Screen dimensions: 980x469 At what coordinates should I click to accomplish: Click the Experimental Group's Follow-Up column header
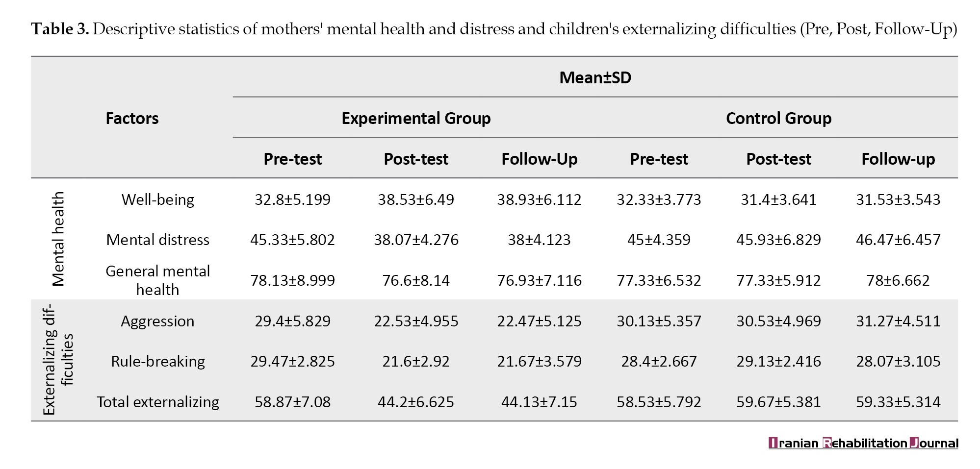tap(539, 159)
